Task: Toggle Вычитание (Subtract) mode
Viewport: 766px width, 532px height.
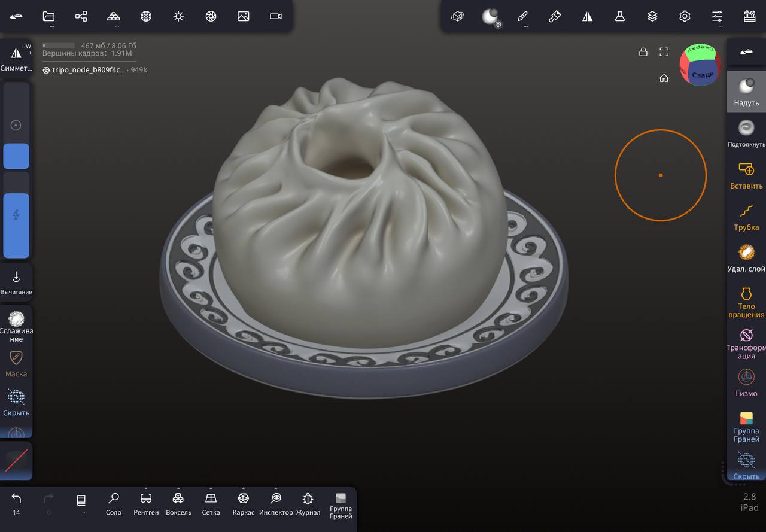Action: (x=16, y=282)
